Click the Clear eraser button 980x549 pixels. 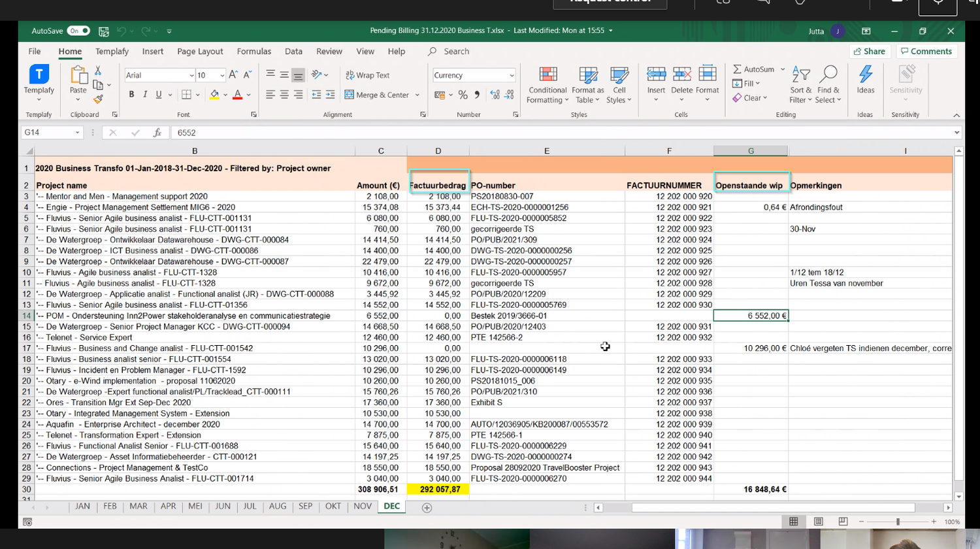749,98
